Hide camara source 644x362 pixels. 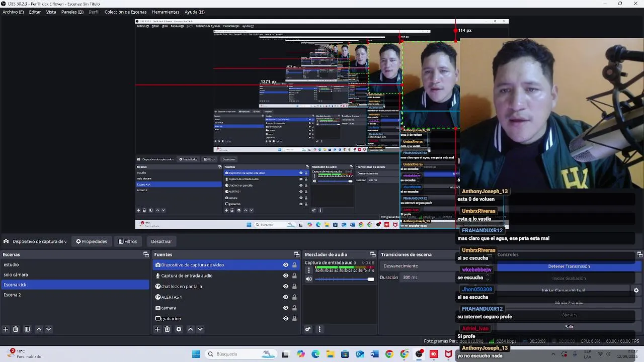click(286, 308)
